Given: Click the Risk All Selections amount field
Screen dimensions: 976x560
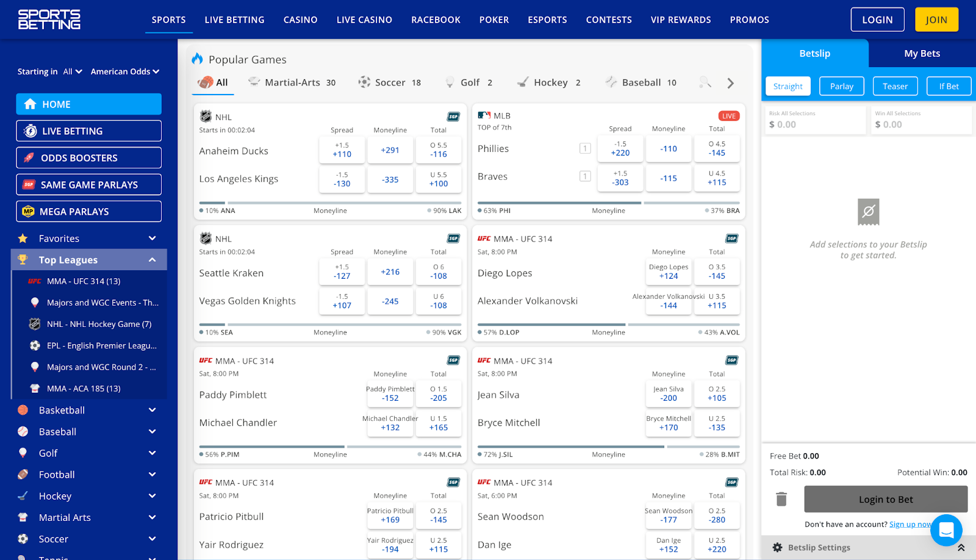Looking at the screenshot, I should point(814,124).
